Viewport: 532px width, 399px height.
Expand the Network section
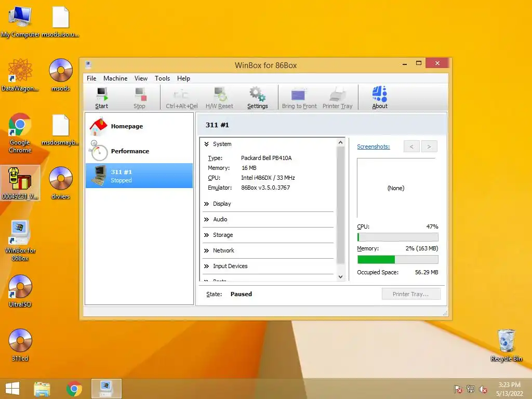pos(206,251)
